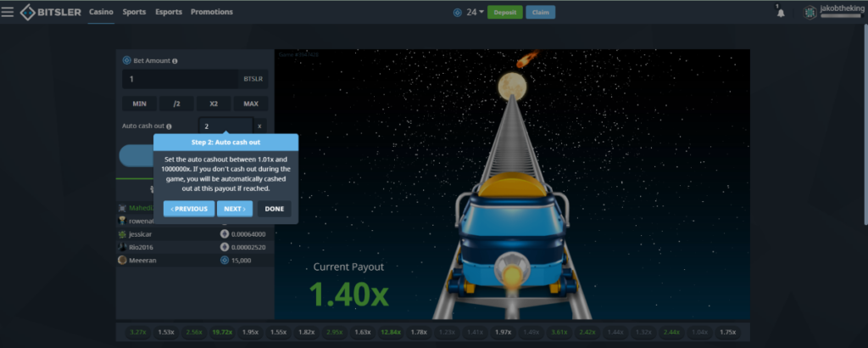Screen dimensions: 868x348
Task: Click the page vertical scrollbar
Action: click(865, 125)
